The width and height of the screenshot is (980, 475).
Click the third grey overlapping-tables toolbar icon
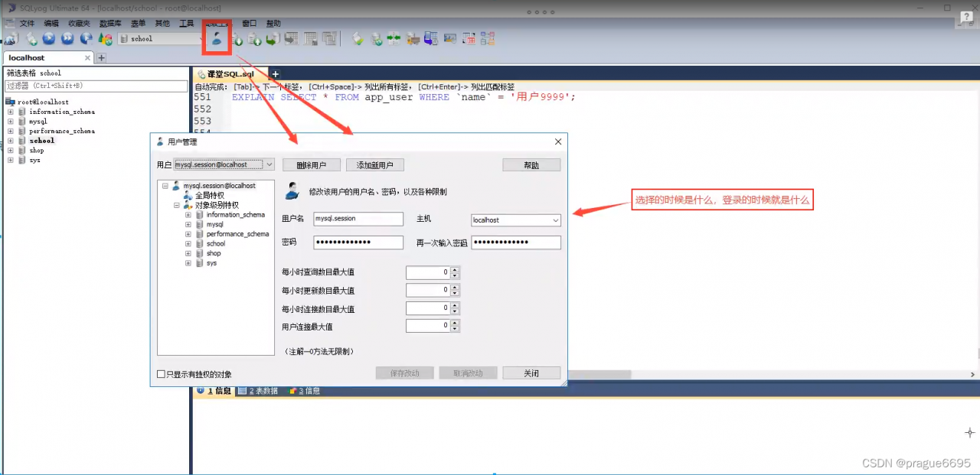pos(329,38)
